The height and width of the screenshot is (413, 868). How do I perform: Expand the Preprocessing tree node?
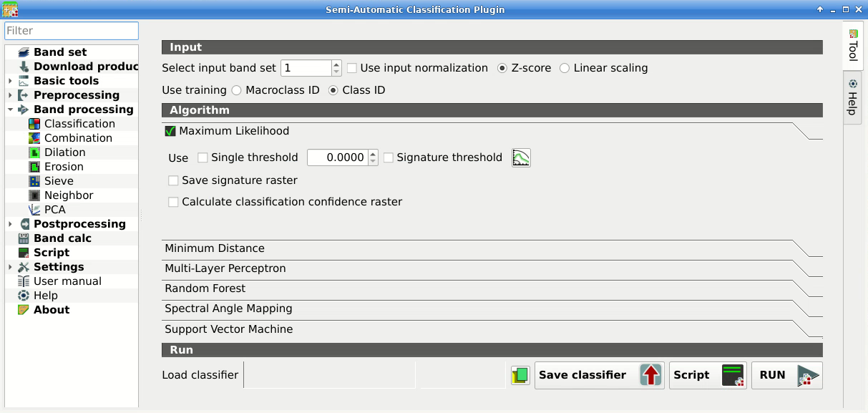(10, 95)
